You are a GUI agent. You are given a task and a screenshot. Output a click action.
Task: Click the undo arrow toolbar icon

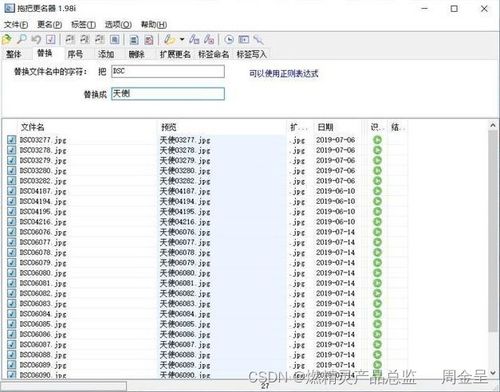36,40
